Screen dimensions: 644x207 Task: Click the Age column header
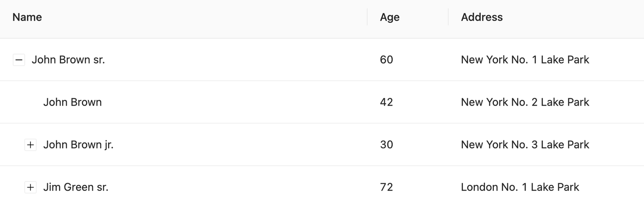pyautogui.click(x=390, y=17)
